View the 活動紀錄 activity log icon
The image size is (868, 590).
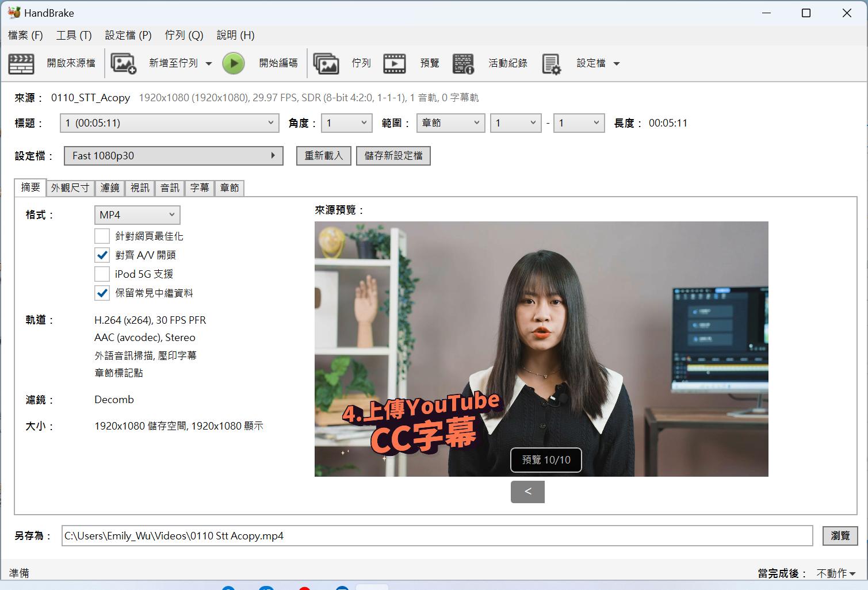pos(464,63)
